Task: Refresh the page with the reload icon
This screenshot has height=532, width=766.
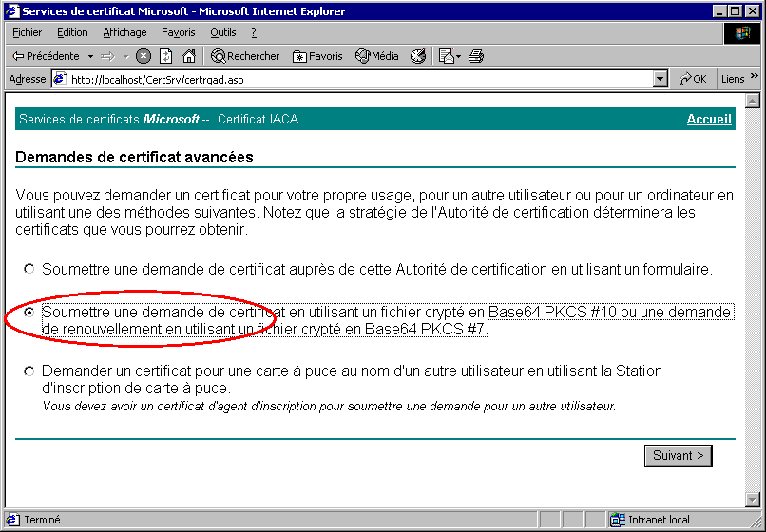Action: click(x=166, y=57)
